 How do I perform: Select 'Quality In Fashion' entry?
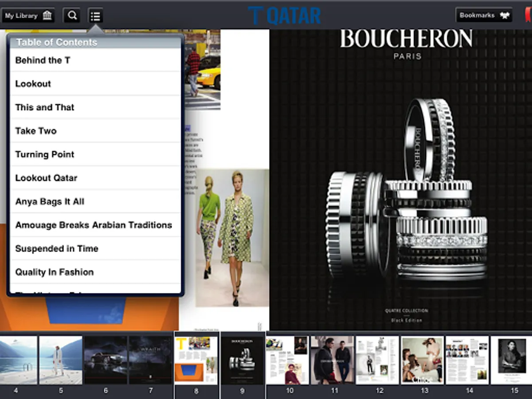point(95,272)
